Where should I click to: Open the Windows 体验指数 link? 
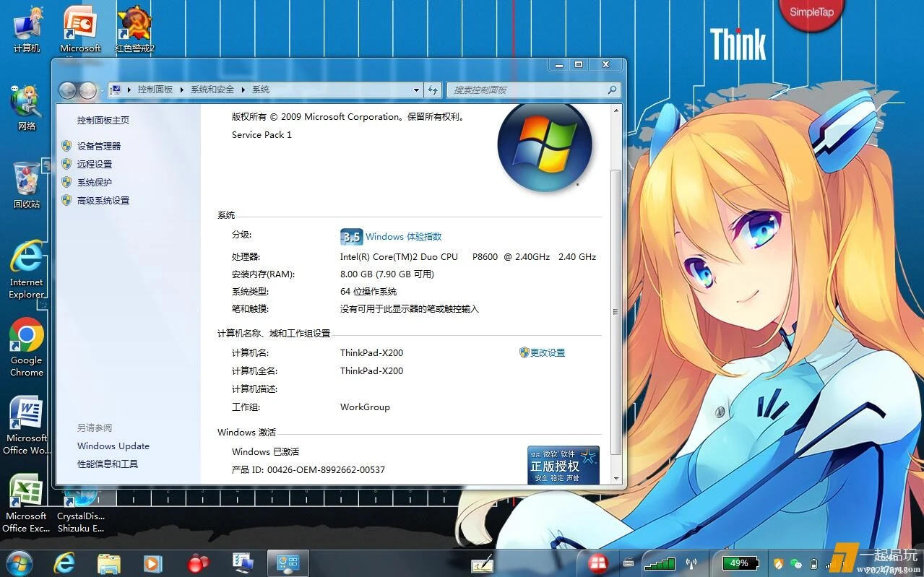pos(403,236)
